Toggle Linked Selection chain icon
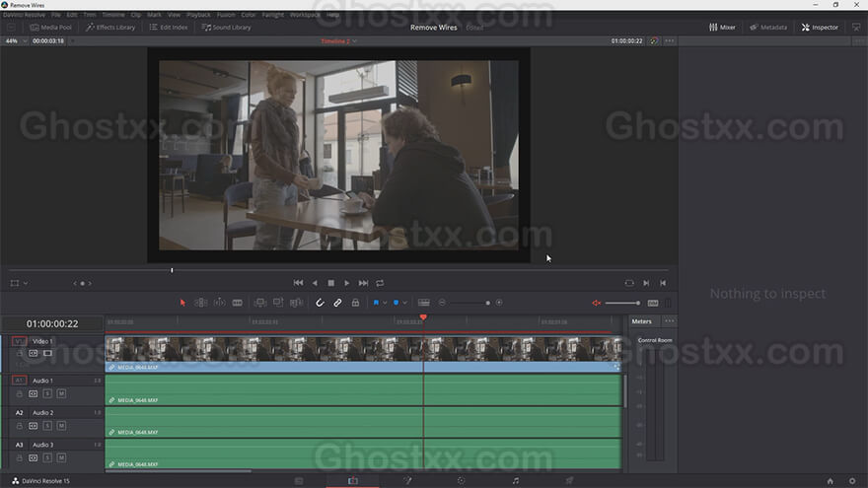The image size is (868, 488). point(337,303)
